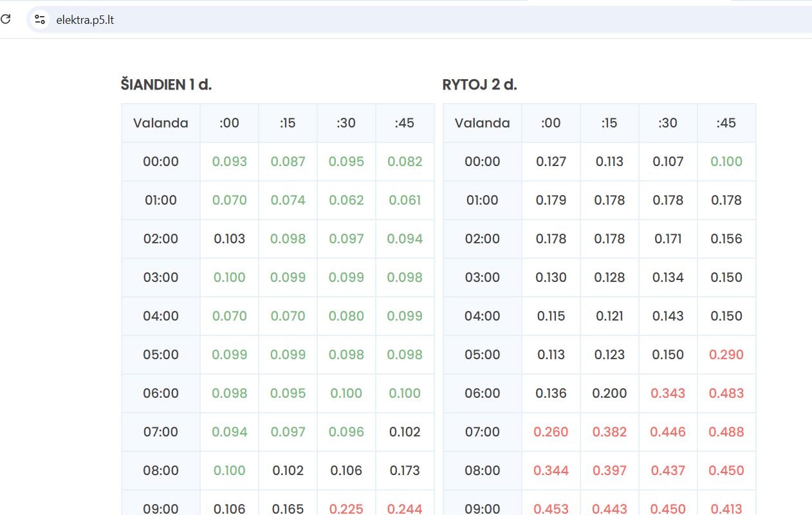Image resolution: width=812 pixels, height=515 pixels.
Task: Select the 0.173 price cell at 08:00 today
Action: click(x=405, y=471)
